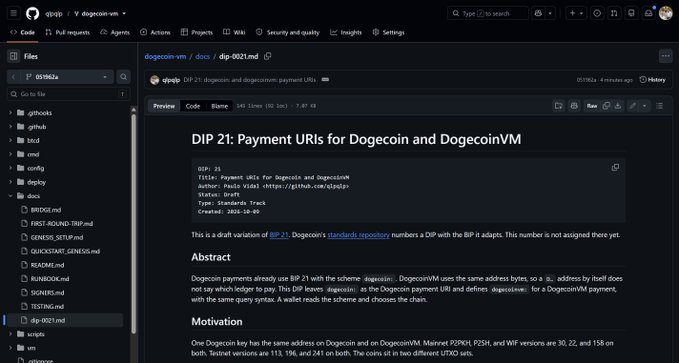The image size is (679, 363).
Task: Download the raw file icon
Action: coord(618,106)
